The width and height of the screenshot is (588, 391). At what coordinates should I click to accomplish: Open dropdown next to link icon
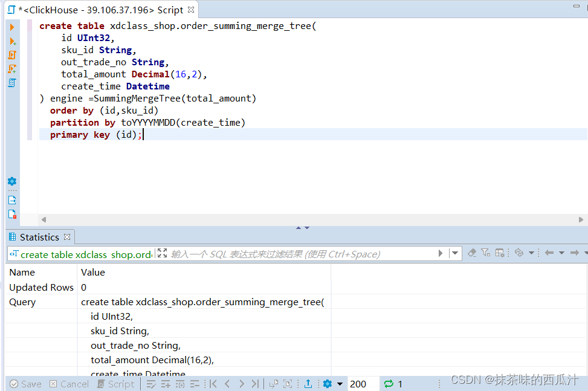click(531, 253)
